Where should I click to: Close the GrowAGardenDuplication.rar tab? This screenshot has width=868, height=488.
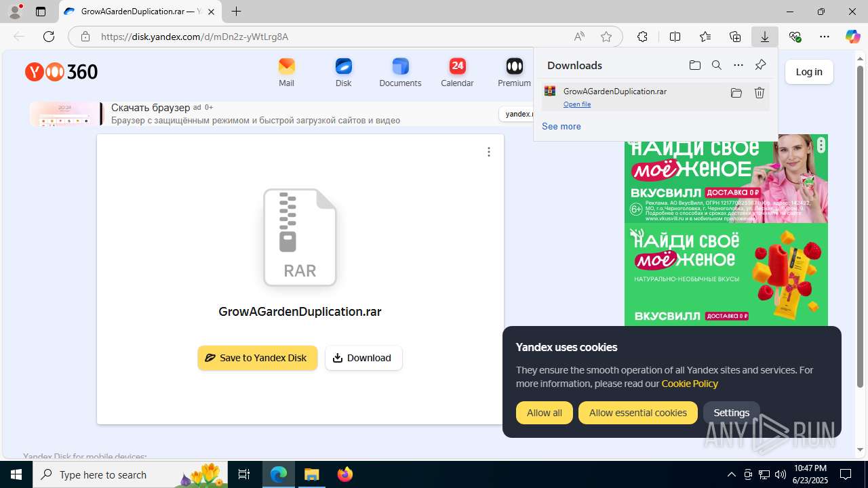tap(211, 12)
